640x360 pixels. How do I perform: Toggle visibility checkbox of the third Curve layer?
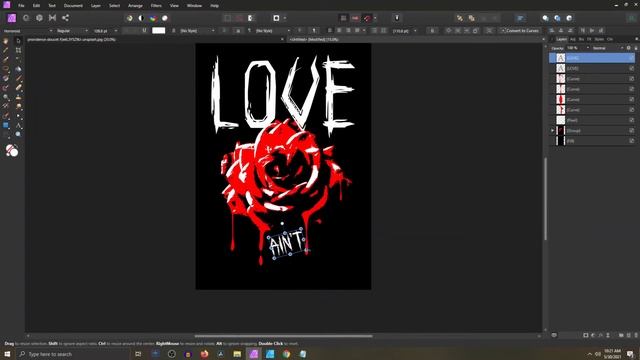coord(631,100)
